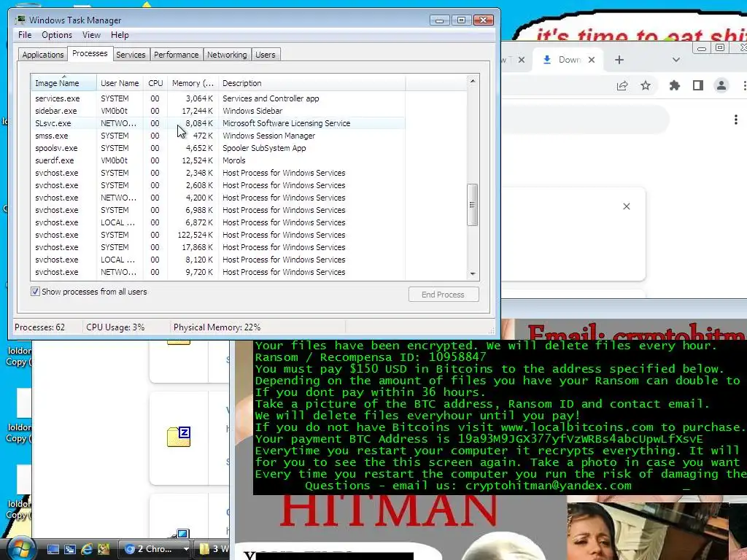747x560 pixels.
Task: Dismiss the download card with X
Action: (x=627, y=206)
